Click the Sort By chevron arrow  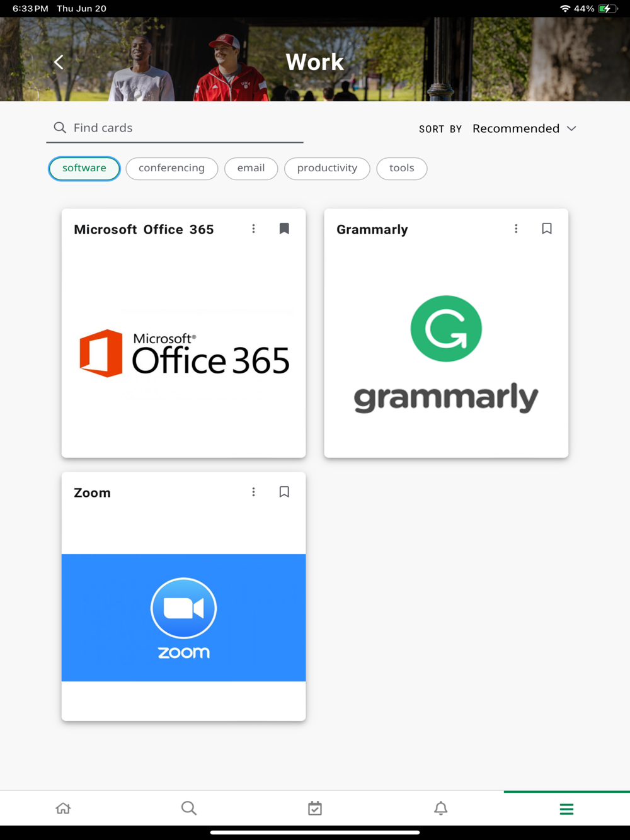click(x=571, y=128)
